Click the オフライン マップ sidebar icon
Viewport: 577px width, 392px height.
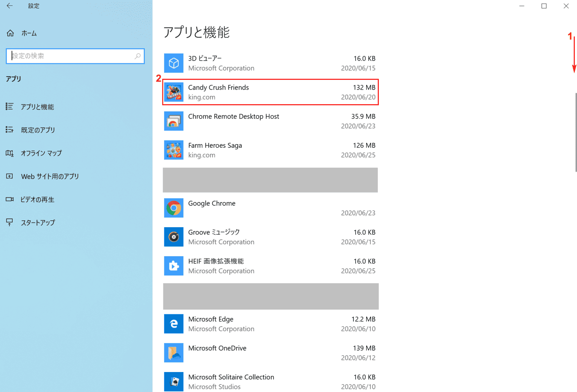point(9,153)
